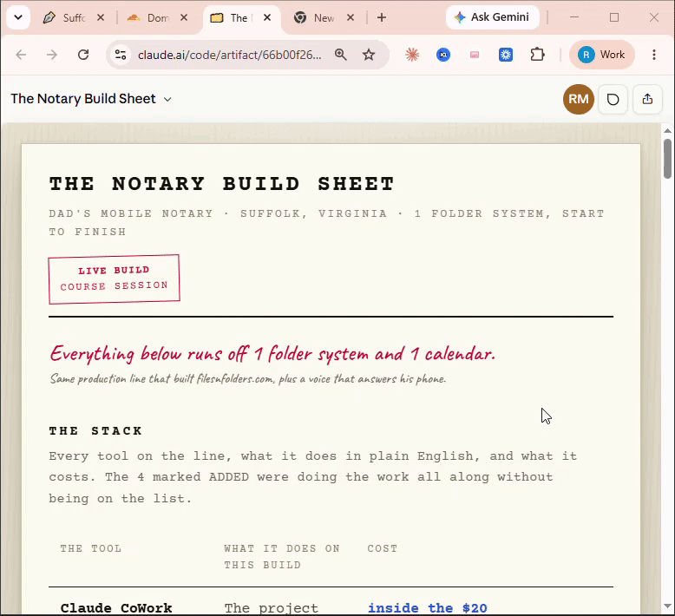Viewport: 675px width, 616px height.
Task: Open the blue circular extension icon
Action: pos(443,55)
